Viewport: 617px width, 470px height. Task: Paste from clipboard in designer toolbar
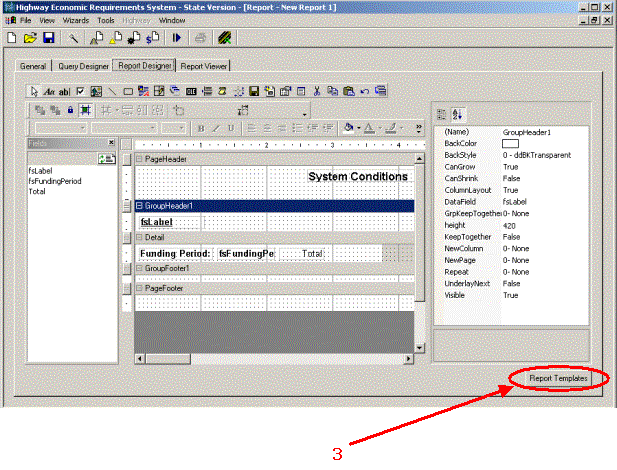tap(349, 91)
